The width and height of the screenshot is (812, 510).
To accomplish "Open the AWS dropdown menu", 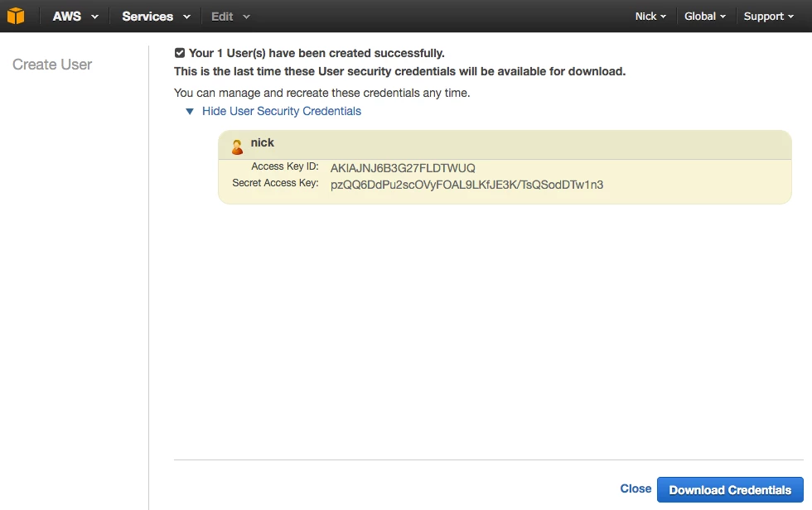I will click(x=75, y=16).
